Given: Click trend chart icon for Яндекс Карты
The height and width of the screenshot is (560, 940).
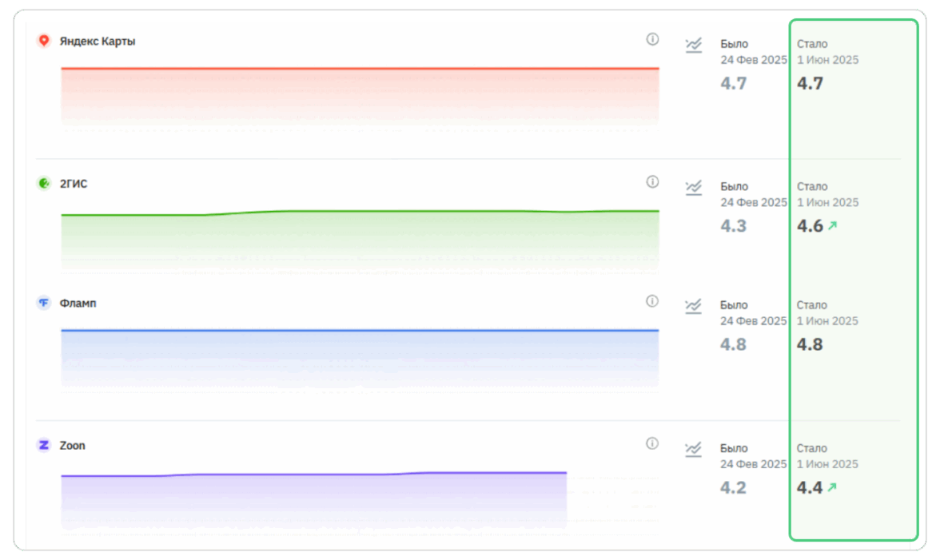Looking at the screenshot, I should point(694,45).
